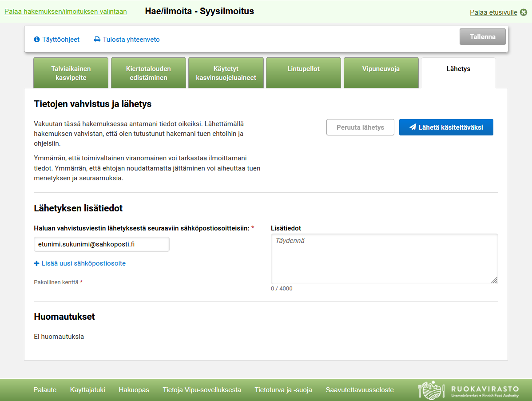Click the Lisätiedot text area
The height and width of the screenshot is (401, 532).
coord(384,258)
